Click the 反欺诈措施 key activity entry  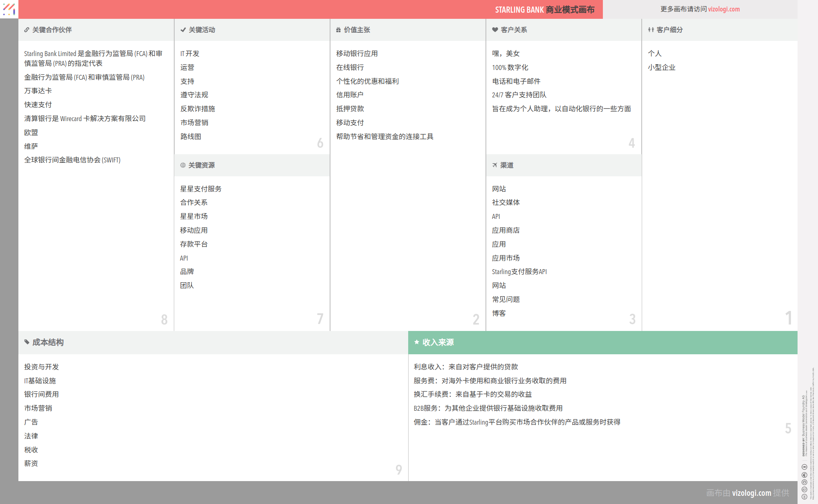click(x=198, y=109)
